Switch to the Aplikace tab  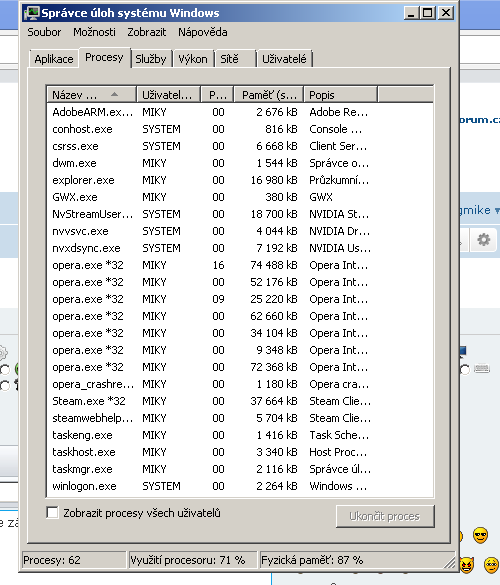tap(54, 59)
